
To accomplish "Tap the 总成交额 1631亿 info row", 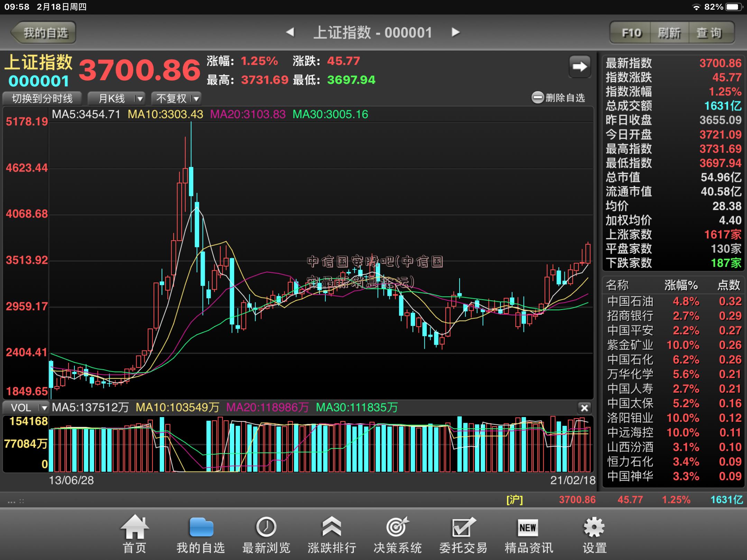I will click(x=674, y=106).
